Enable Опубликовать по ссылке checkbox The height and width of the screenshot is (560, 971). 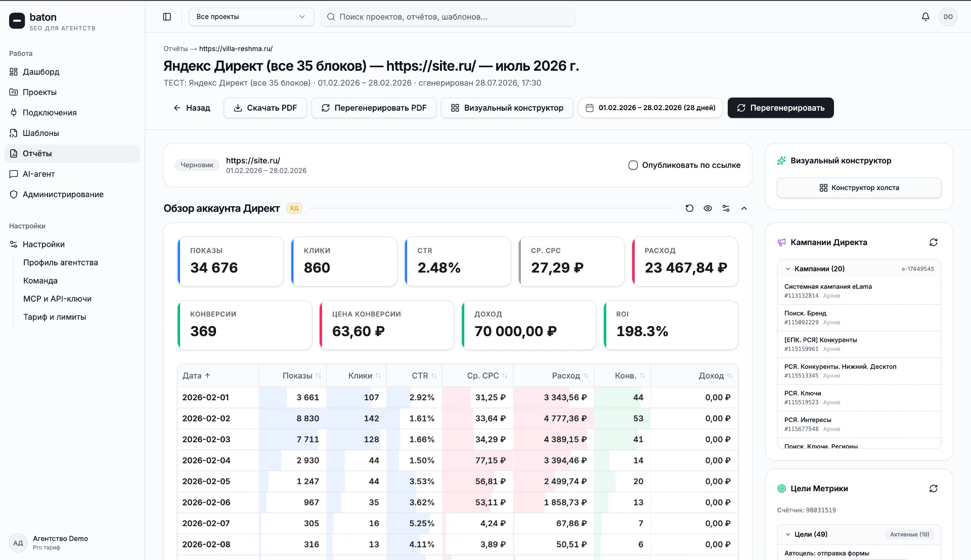point(633,165)
